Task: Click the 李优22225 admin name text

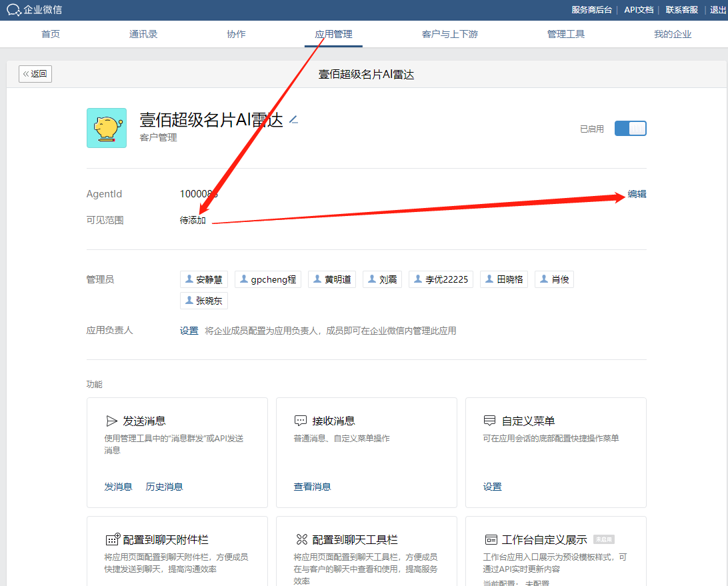Action: click(x=447, y=279)
